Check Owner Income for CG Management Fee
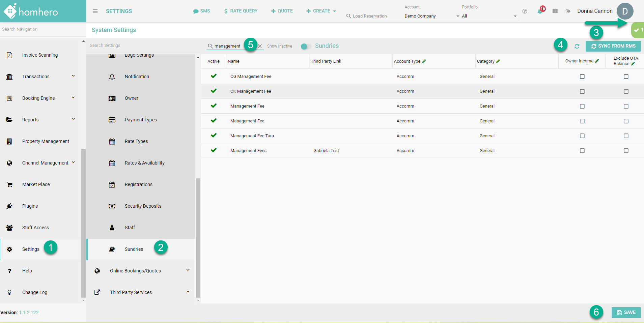Image resolution: width=644 pixels, height=323 pixels. pos(582,77)
